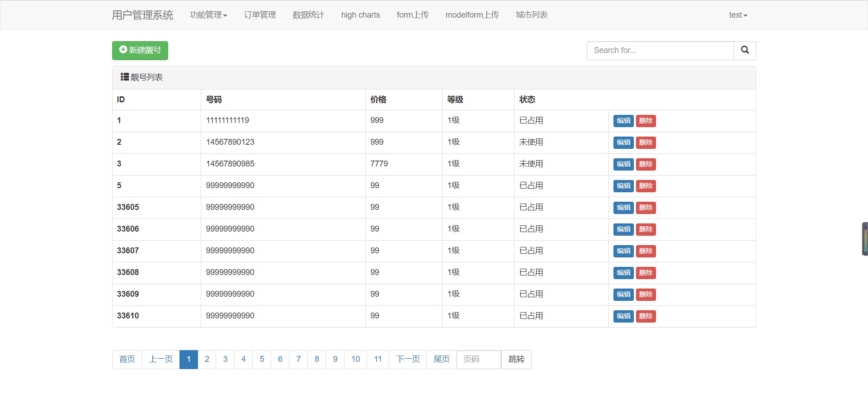Image resolution: width=868 pixels, height=408 pixels.
Task: Open the test user dropdown
Action: pyautogui.click(x=737, y=15)
